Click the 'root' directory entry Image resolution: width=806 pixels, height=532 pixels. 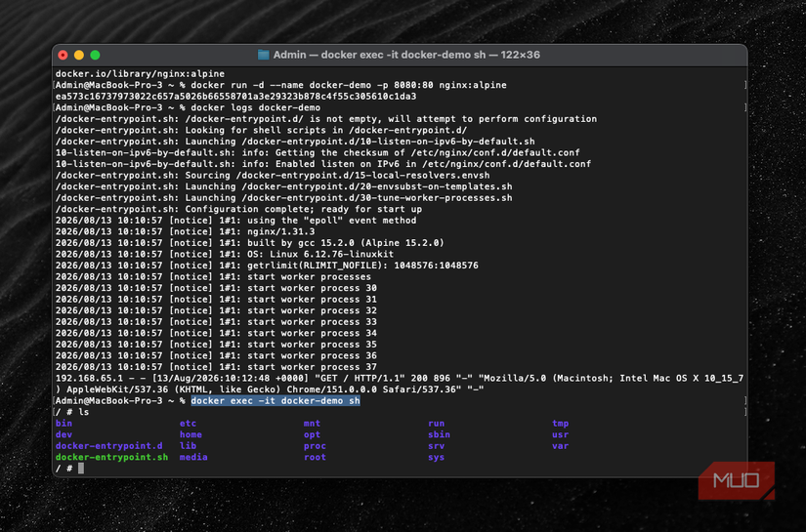point(315,458)
